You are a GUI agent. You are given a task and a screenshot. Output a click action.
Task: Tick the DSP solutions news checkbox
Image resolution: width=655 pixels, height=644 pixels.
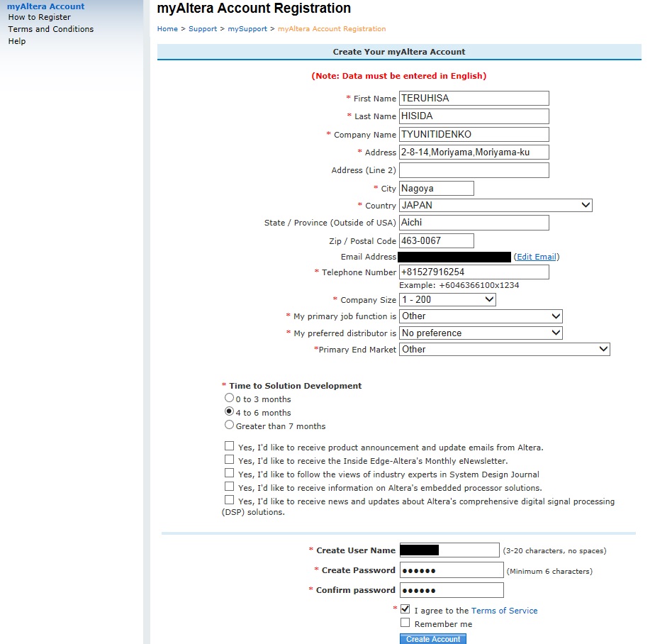[x=229, y=500]
